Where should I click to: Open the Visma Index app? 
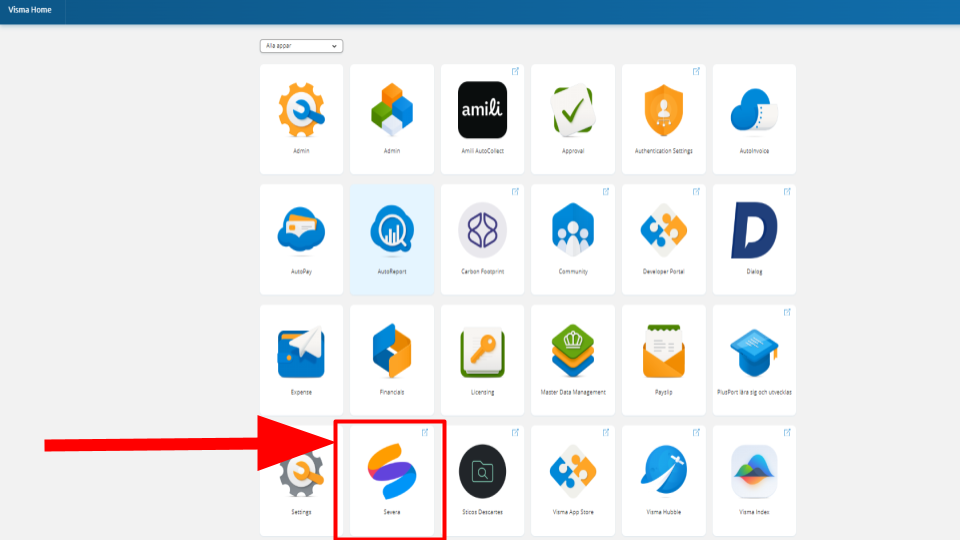pyautogui.click(x=754, y=481)
